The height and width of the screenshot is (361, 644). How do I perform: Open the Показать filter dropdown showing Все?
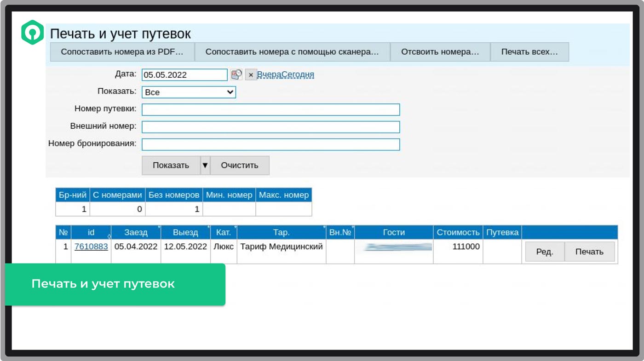tap(189, 92)
